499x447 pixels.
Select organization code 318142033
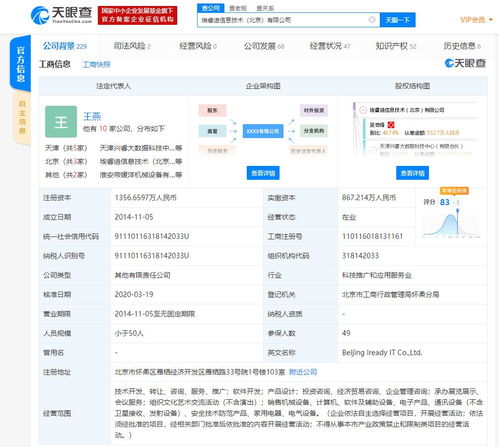pos(360,256)
